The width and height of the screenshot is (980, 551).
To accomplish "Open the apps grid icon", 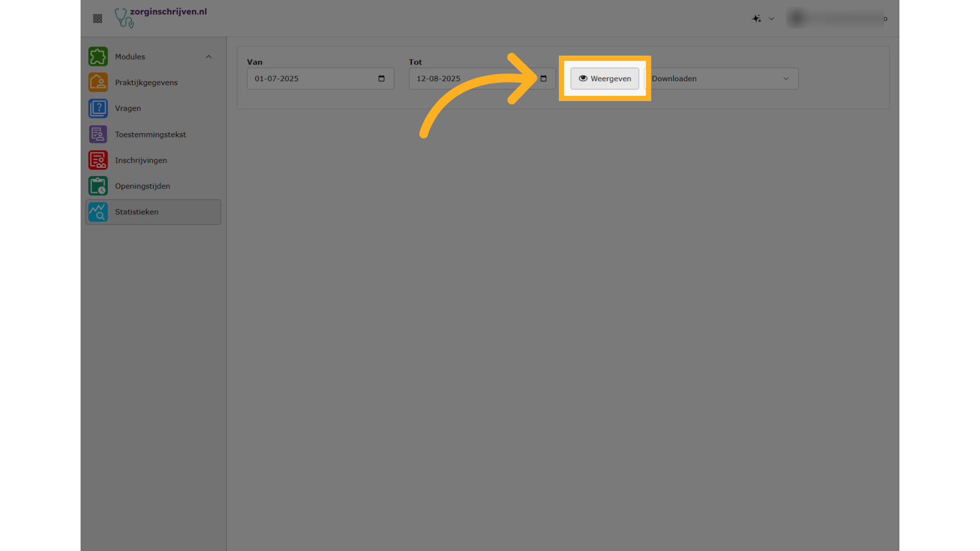I will click(97, 19).
